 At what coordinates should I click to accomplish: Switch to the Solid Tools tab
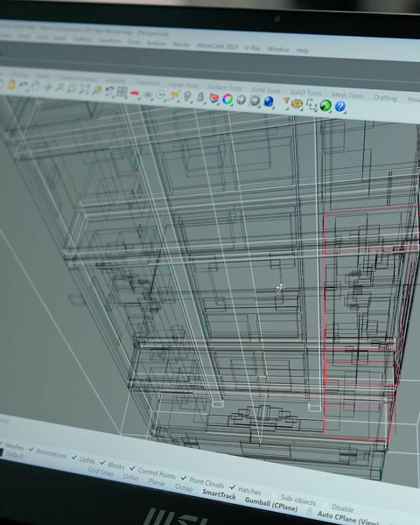click(266, 90)
